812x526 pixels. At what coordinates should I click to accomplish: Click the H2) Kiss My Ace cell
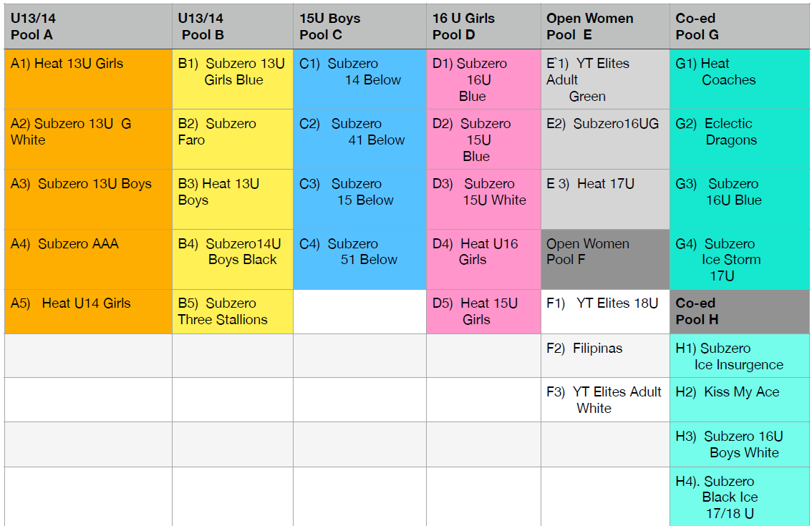pos(739,400)
